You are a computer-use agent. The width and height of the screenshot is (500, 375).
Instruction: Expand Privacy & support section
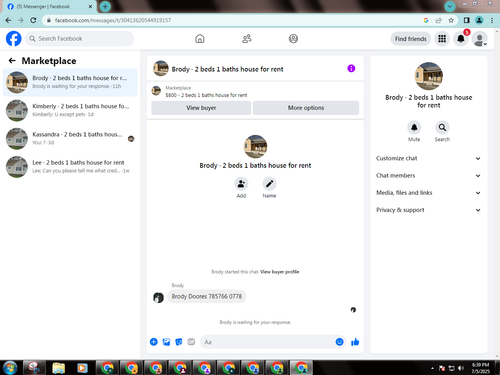[429, 210]
